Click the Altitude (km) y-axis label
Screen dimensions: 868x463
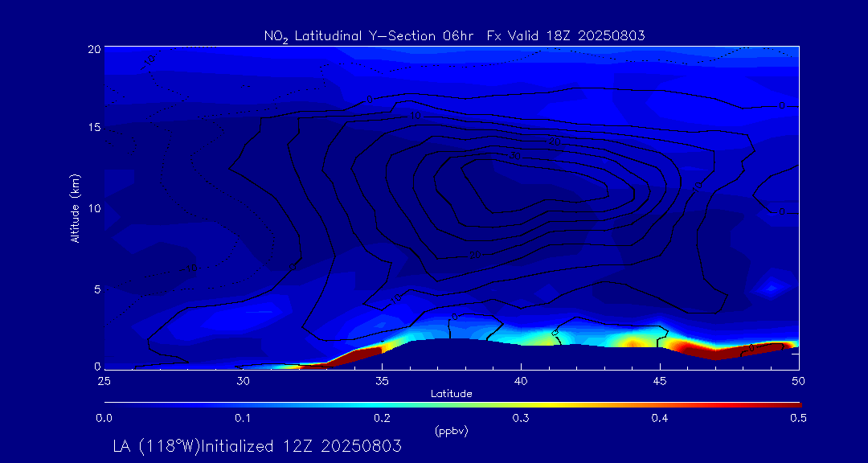[76, 208]
